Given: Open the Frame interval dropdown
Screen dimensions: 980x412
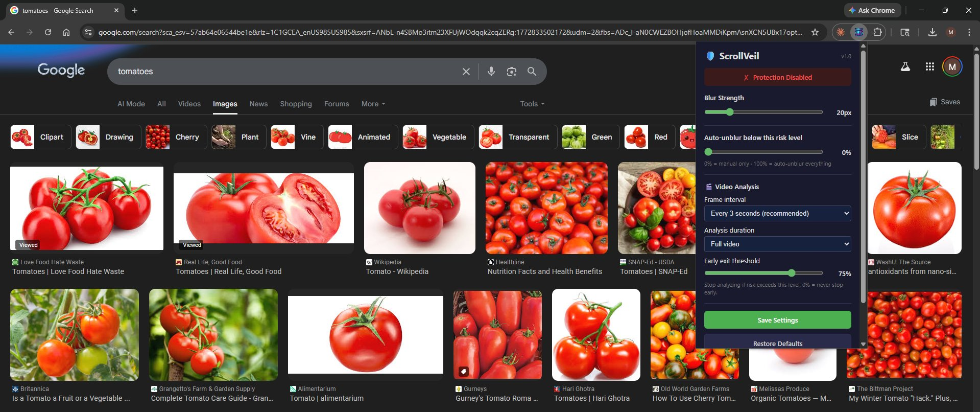Looking at the screenshot, I should pos(778,213).
